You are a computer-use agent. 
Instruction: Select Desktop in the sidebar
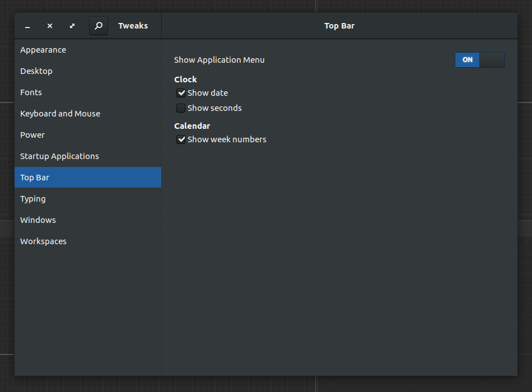coord(88,71)
